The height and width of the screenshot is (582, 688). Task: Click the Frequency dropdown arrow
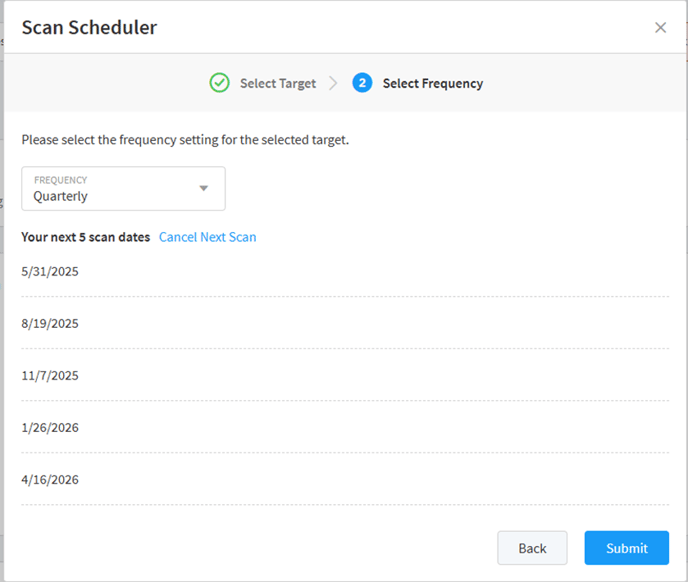[203, 188]
